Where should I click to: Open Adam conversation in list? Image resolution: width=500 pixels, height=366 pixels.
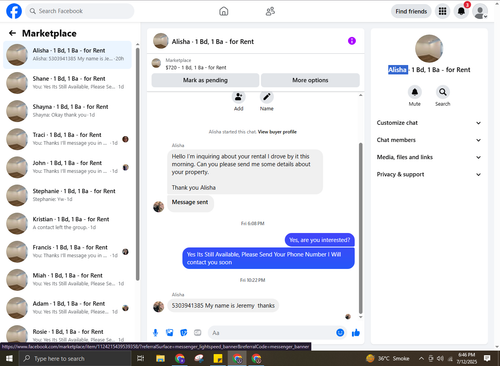68,308
